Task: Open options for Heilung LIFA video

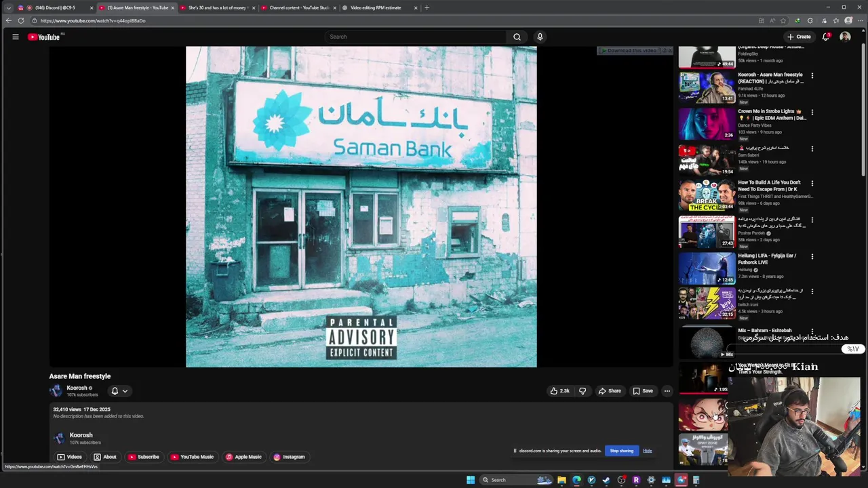Action: 812,256
